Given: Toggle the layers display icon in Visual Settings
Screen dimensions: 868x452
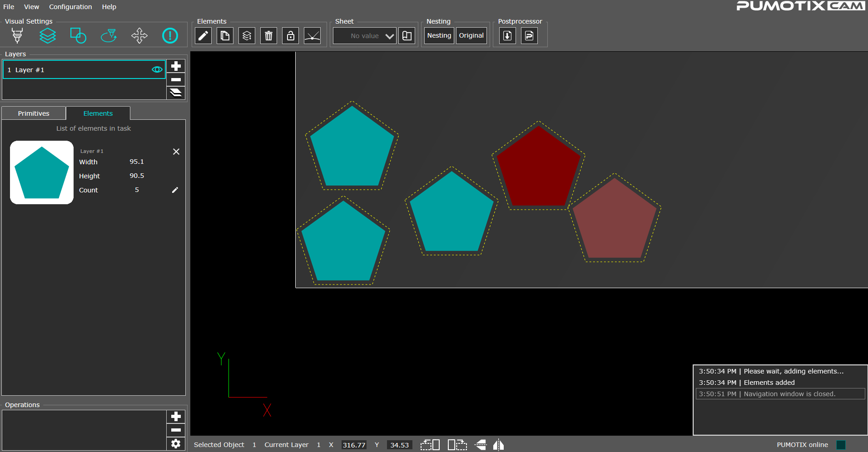Looking at the screenshot, I should [x=48, y=35].
